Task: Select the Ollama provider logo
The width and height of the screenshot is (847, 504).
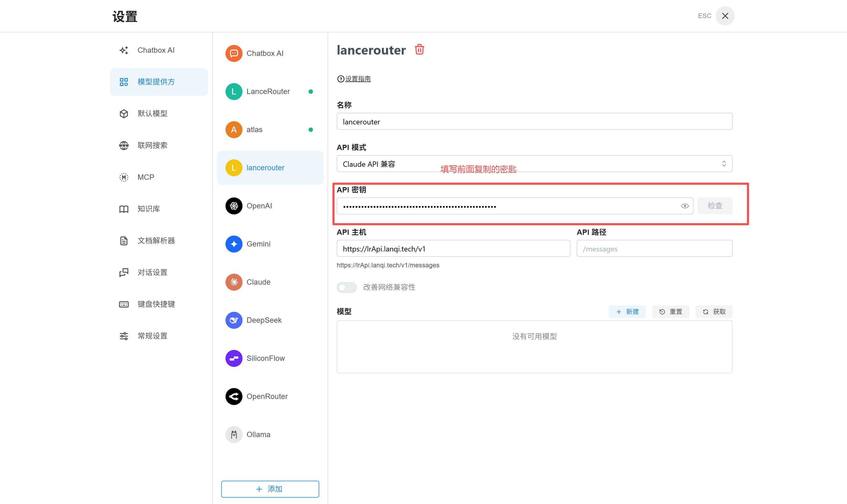Action: 234,434
